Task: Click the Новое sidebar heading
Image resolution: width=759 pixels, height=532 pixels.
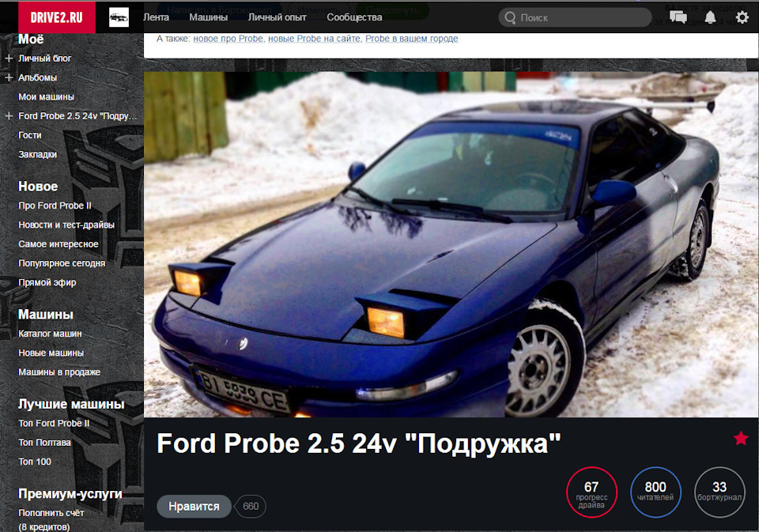Action: coord(38,187)
